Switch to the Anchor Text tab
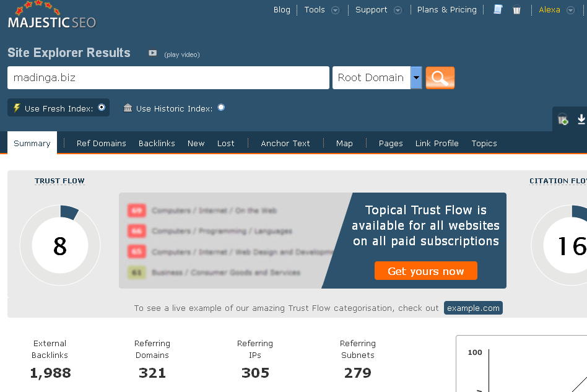 tap(285, 144)
